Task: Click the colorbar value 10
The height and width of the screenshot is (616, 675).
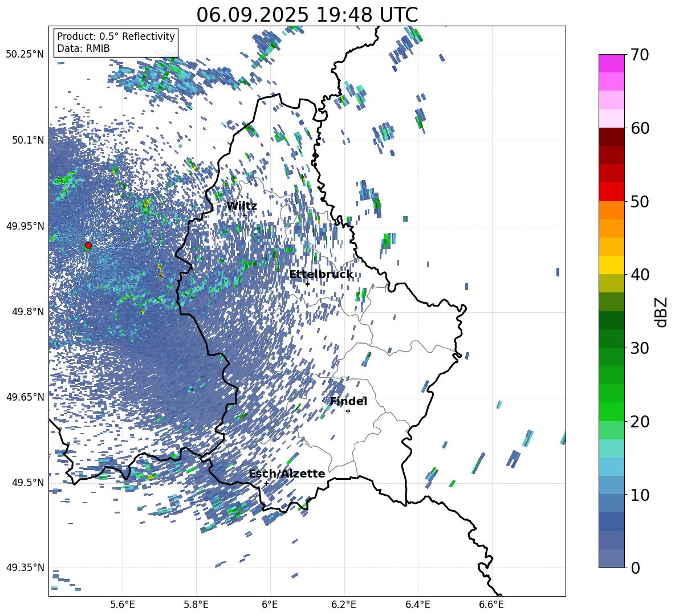Action: point(640,495)
